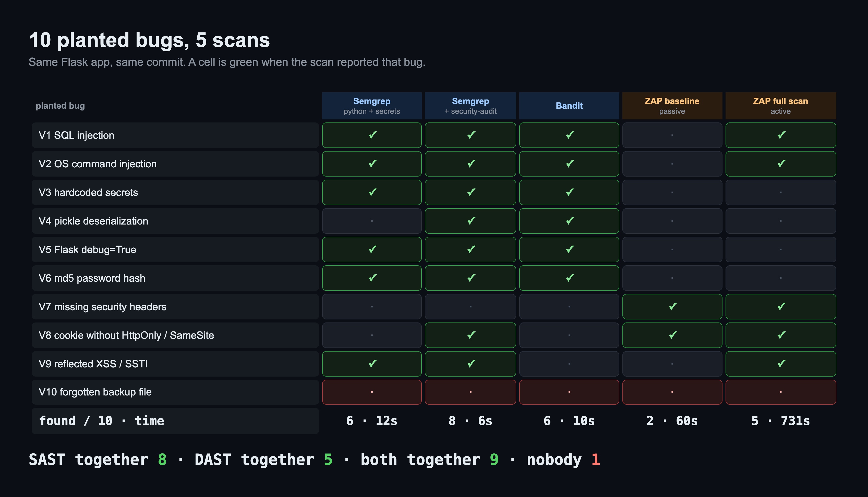Image resolution: width=868 pixels, height=497 pixels.
Task: Click the '8 · 6s' total value
Action: pyautogui.click(x=471, y=421)
